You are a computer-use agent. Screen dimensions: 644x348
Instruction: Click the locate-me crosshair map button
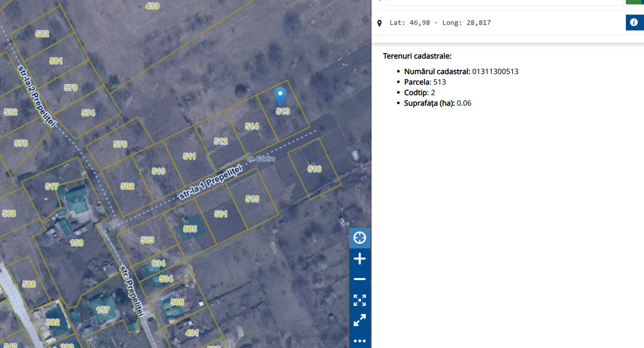[360, 238]
